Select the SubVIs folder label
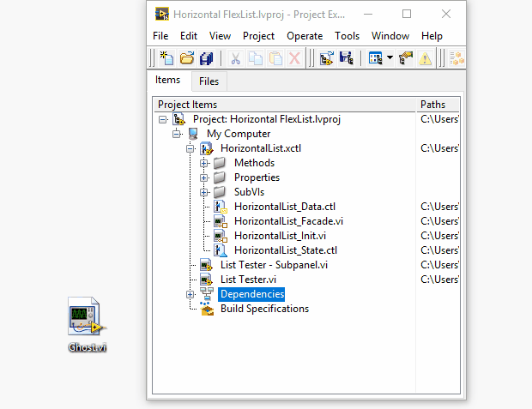532x409 pixels. 249,192
